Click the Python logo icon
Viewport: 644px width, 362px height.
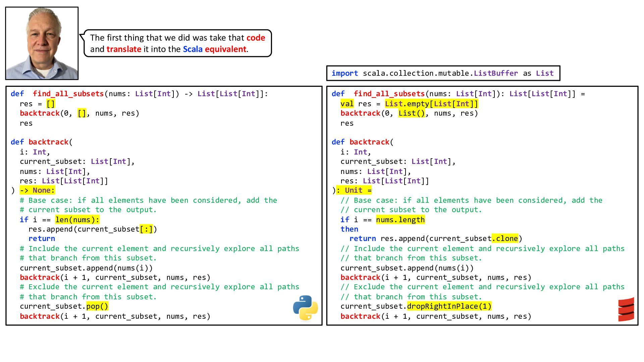tap(305, 308)
